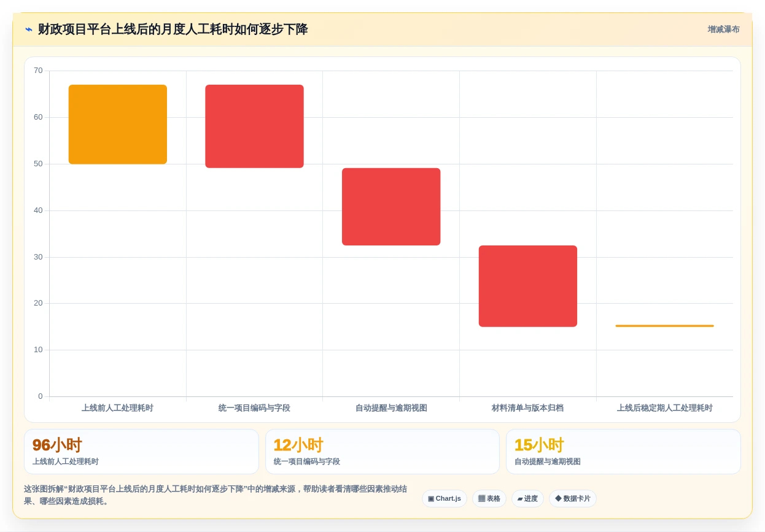Click the y-axis value 0
This screenshot has width=765, height=532.
[x=41, y=396]
